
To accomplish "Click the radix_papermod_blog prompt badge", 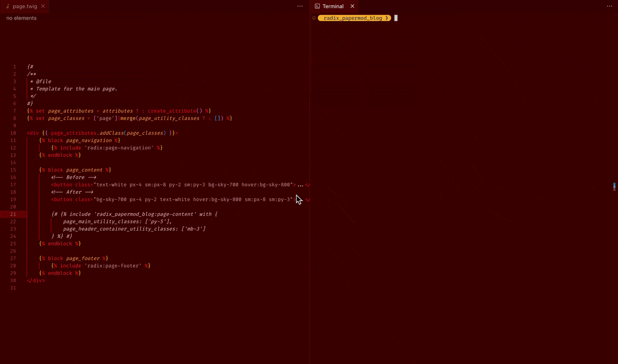I will click(x=354, y=18).
